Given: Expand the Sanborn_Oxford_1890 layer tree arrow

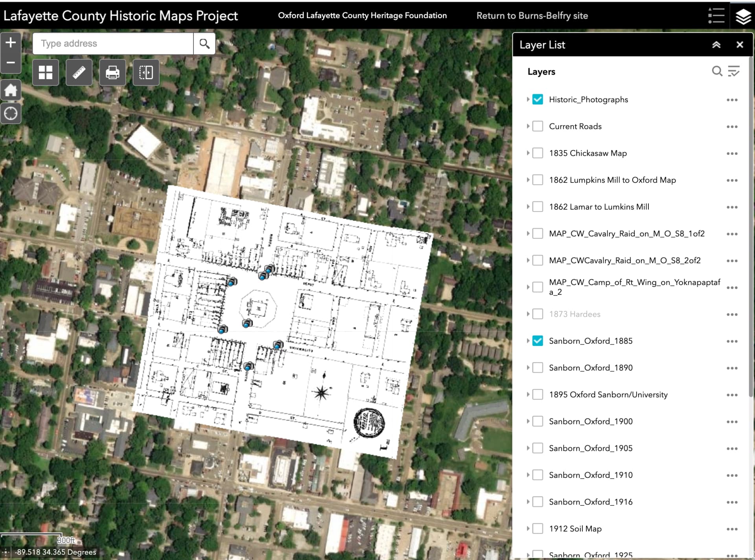Looking at the screenshot, I should point(528,368).
